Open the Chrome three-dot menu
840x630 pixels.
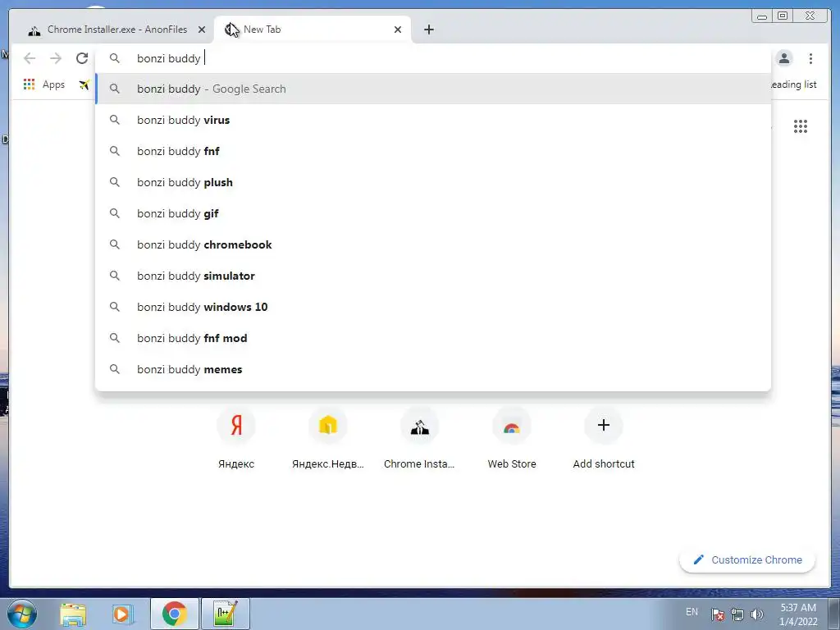810,58
